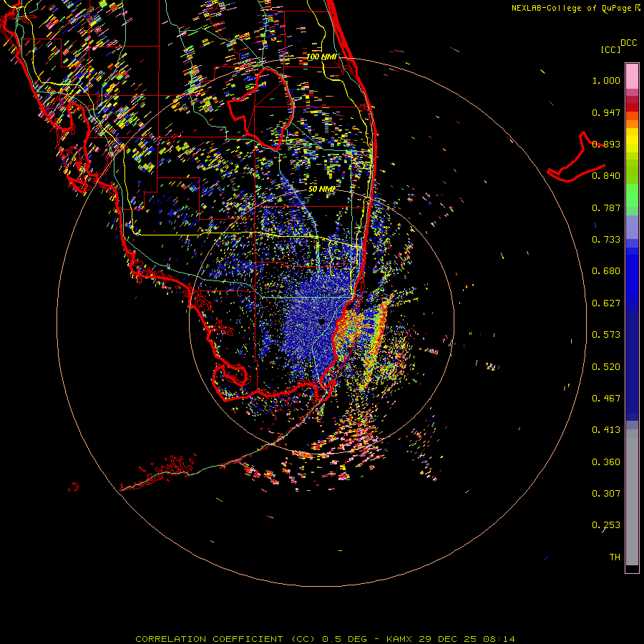644x644 pixels.
Task: Click the NEXLAB-College of DuPage watermark text
Action: pos(576,8)
